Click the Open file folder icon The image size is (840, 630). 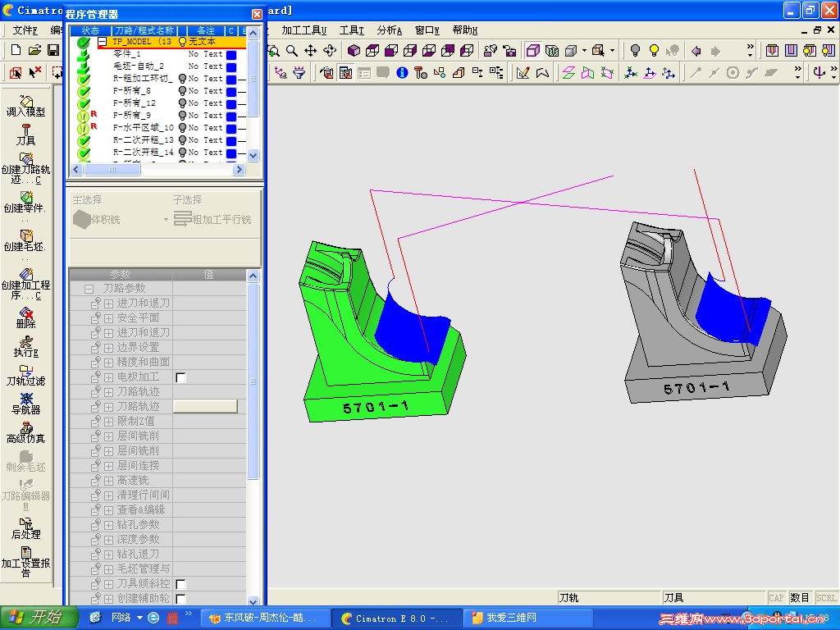(x=34, y=50)
